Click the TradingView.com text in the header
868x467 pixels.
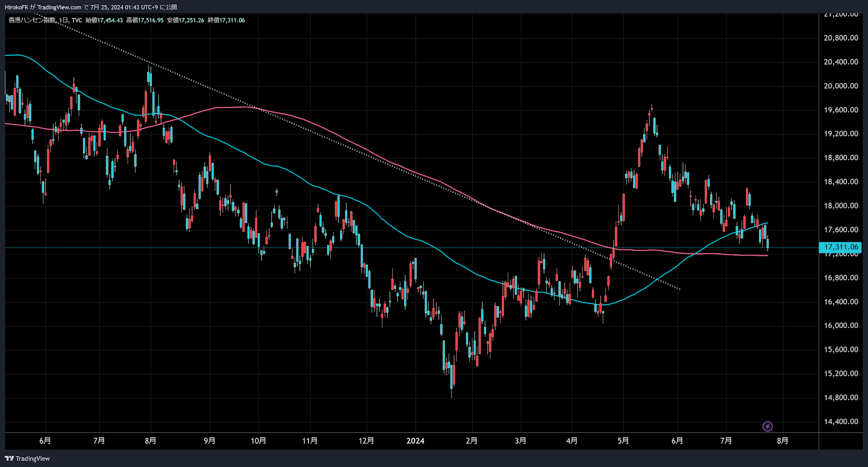(59, 7)
